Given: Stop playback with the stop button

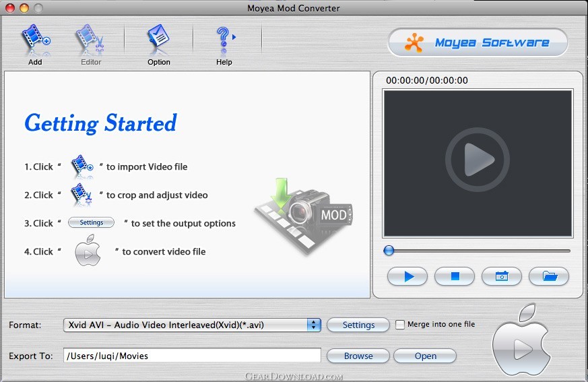Looking at the screenshot, I should [455, 276].
